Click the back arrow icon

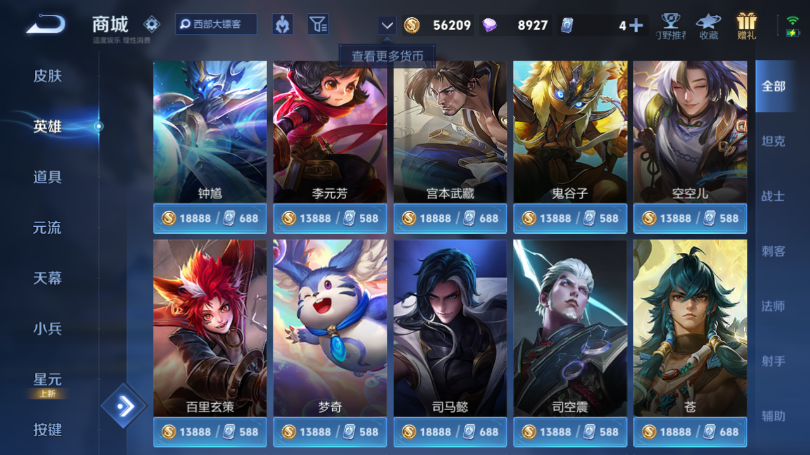tap(46, 24)
